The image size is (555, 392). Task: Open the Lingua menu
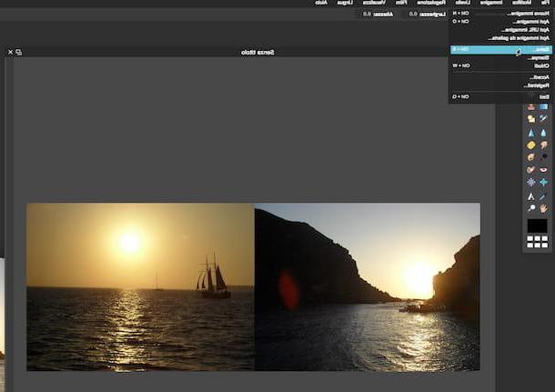(x=343, y=3)
